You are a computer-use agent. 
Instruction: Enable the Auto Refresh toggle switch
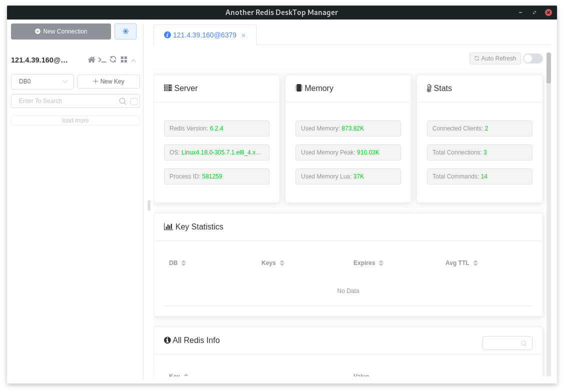click(x=532, y=58)
